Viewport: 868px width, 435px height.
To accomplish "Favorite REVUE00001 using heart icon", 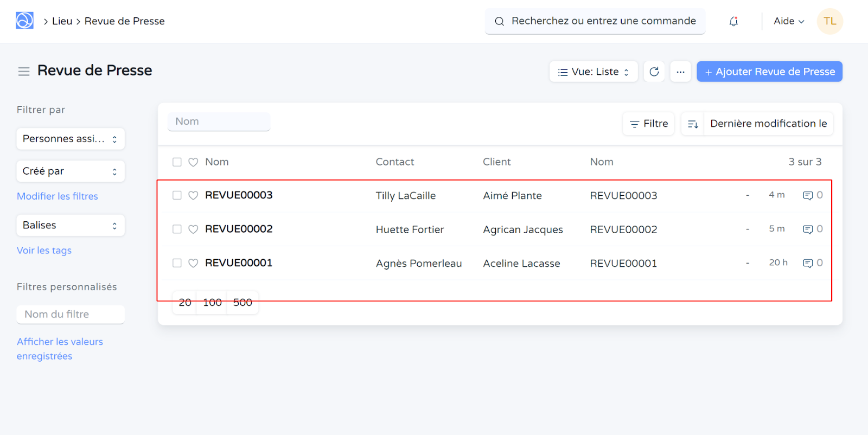I will coord(193,263).
